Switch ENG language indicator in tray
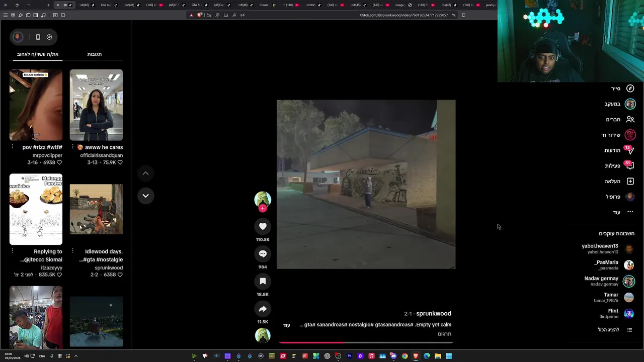The image size is (644, 362). 42,356
